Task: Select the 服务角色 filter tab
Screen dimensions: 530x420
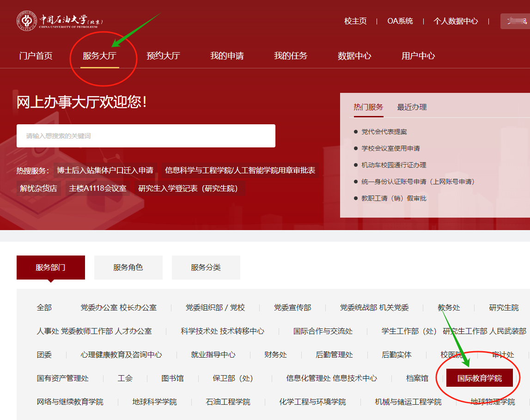Action: (x=128, y=267)
